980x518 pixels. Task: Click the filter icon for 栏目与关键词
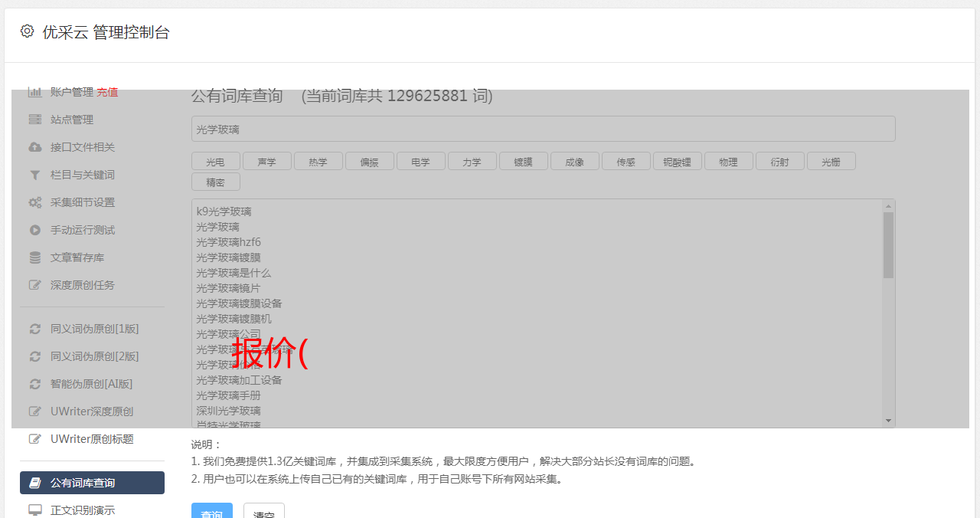pos(34,175)
